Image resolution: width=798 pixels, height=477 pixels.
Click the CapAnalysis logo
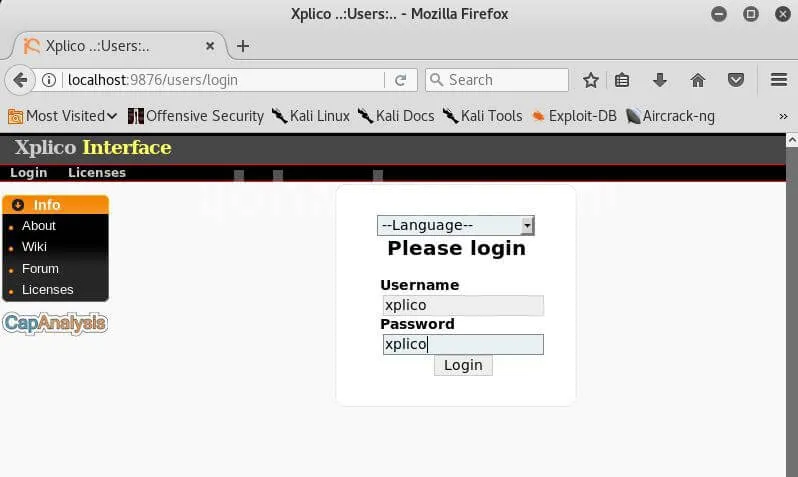[x=55, y=323]
